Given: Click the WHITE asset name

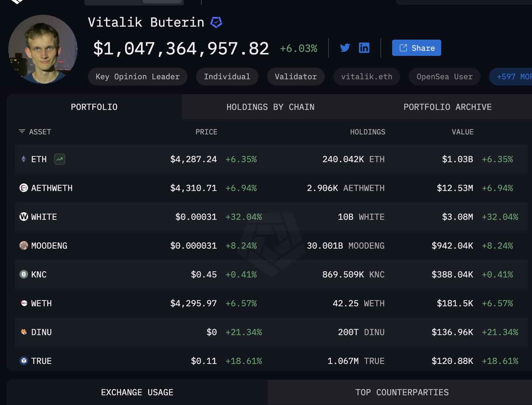Looking at the screenshot, I should [44, 217].
